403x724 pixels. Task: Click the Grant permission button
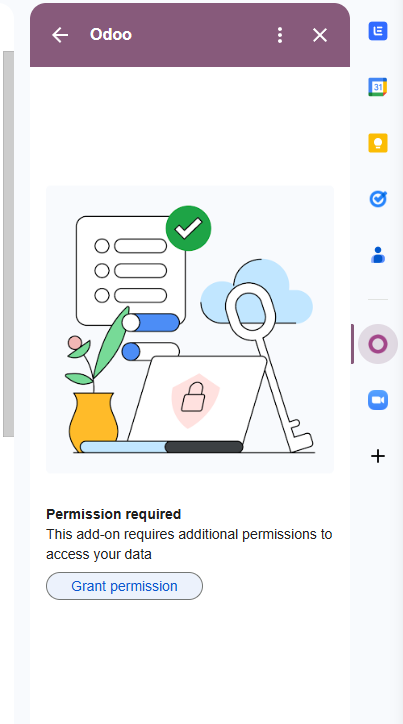click(x=124, y=586)
